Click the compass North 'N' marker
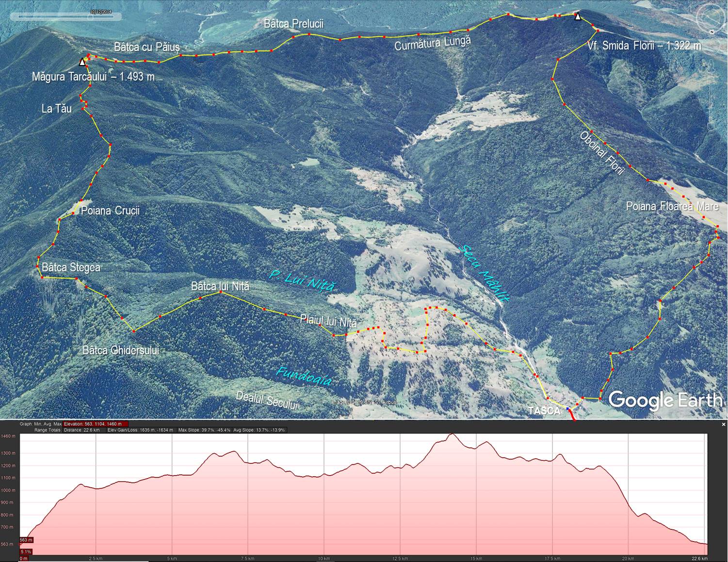This screenshot has width=728, height=562. pos(711,32)
